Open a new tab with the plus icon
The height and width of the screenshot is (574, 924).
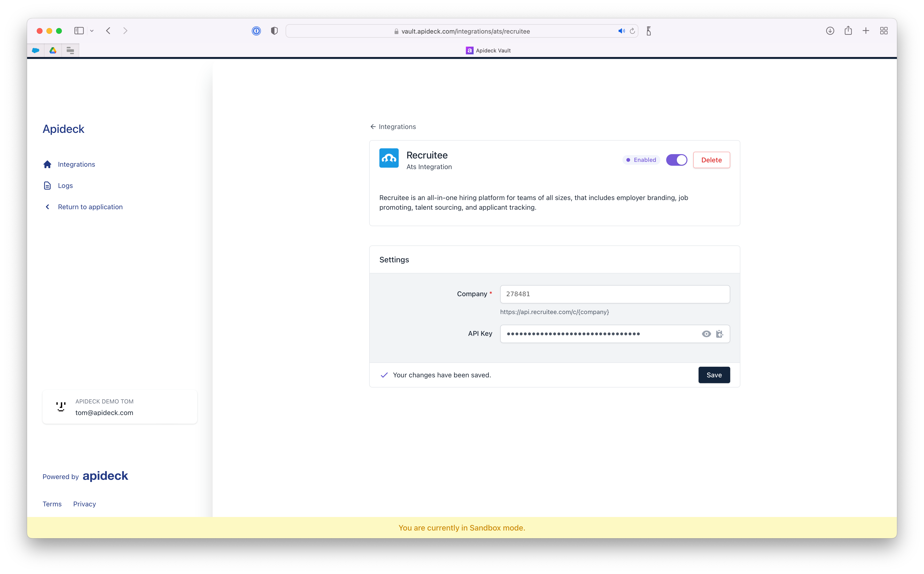(866, 31)
